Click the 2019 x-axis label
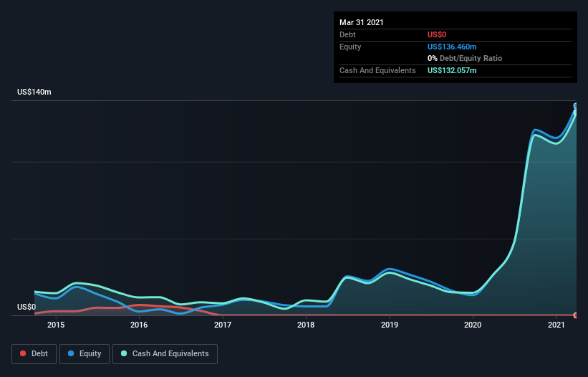 (390, 325)
